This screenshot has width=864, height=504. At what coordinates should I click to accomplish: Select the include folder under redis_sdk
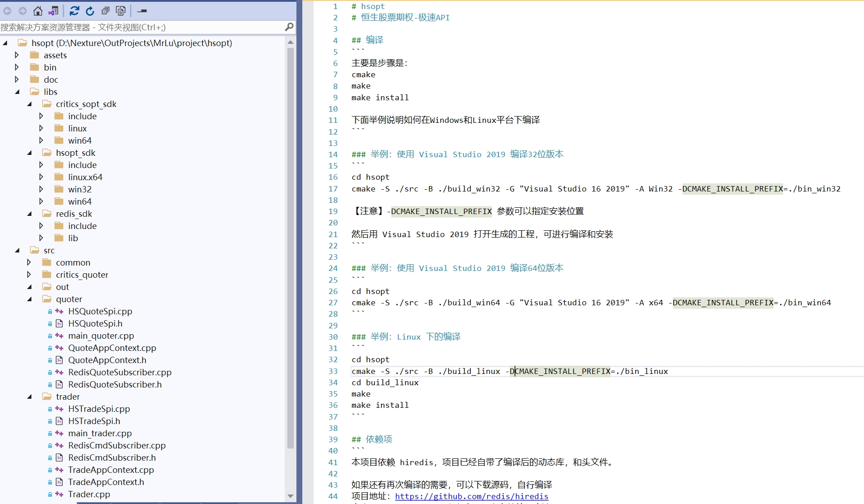click(x=82, y=226)
